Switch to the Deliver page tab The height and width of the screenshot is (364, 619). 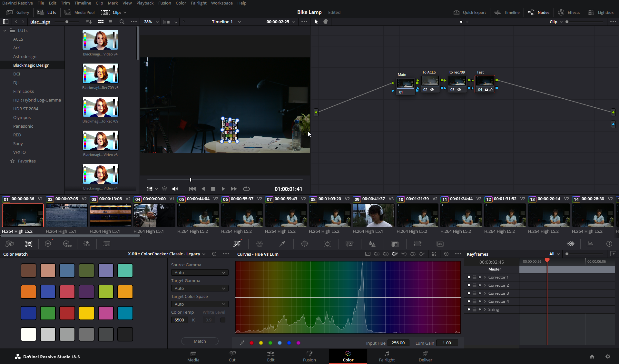pyautogui.click(x=425, y=356)
